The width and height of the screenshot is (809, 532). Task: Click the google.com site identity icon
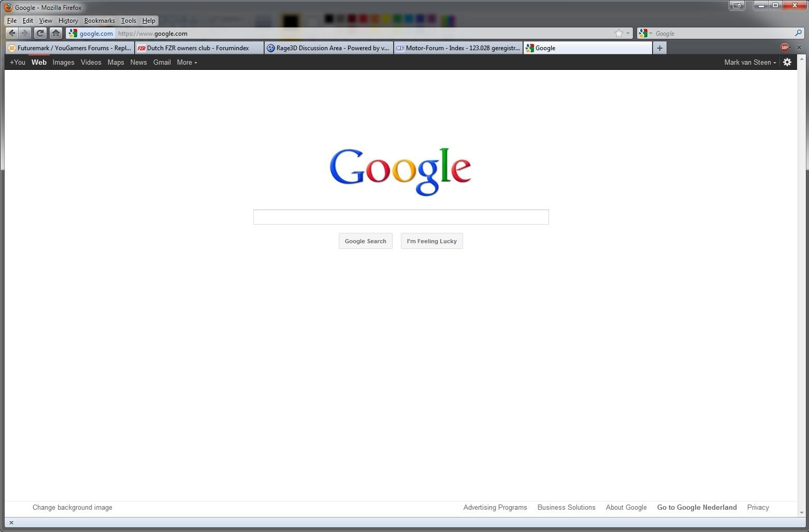pyautogui.click(x=91, y=33)
